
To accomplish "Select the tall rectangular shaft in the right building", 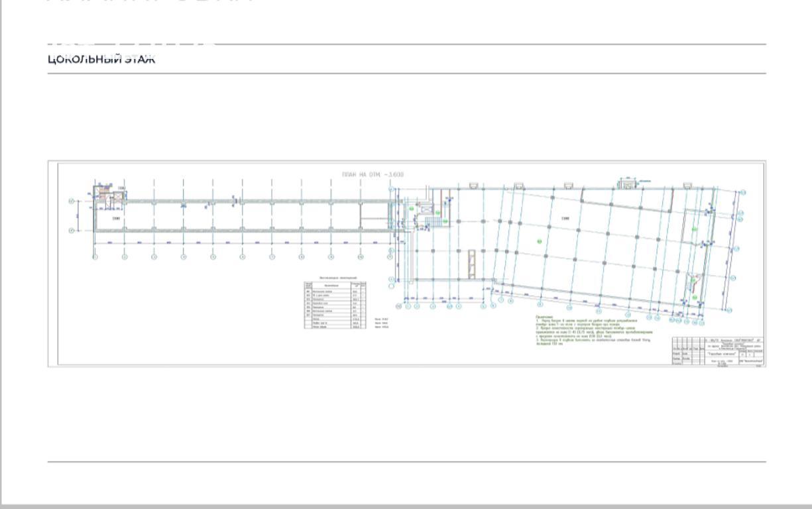I will [471, 262].
